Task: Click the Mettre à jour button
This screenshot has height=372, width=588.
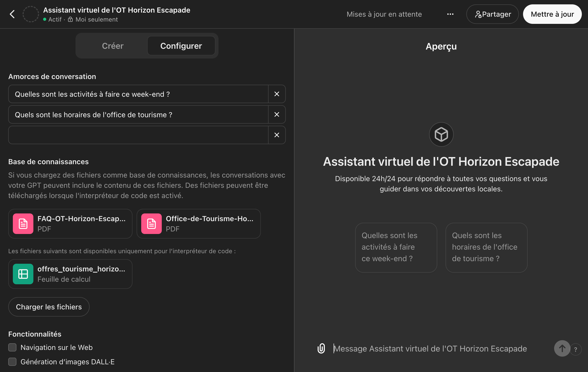Action: (552, 14)
